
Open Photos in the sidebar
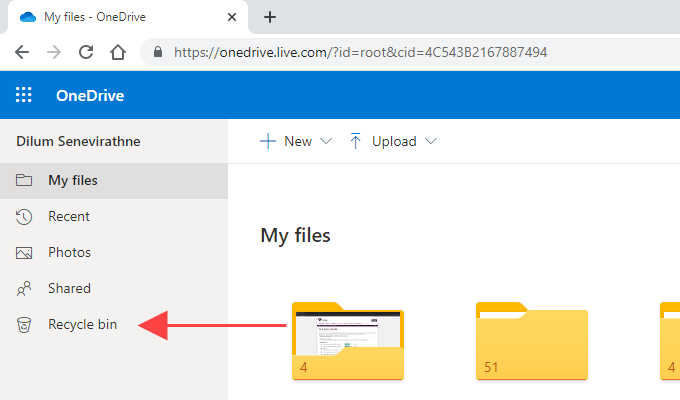[x=114, y=252]
